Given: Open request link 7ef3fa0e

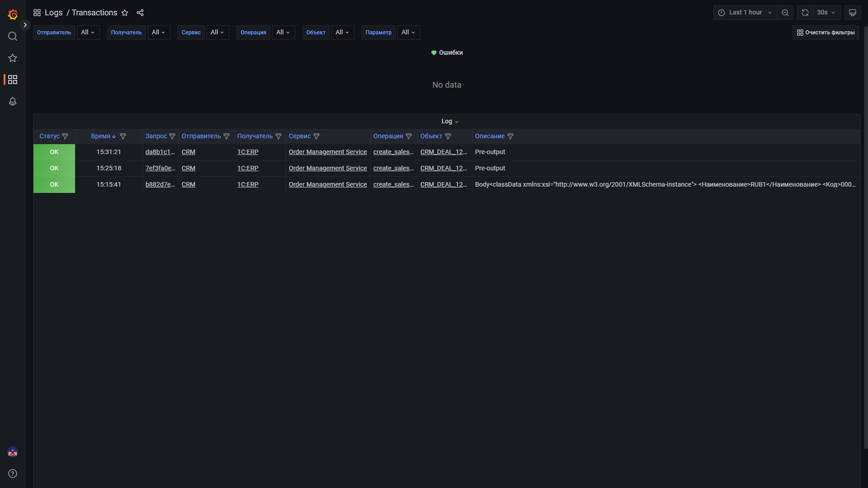Looking at the screenshot, I should 160,168.
